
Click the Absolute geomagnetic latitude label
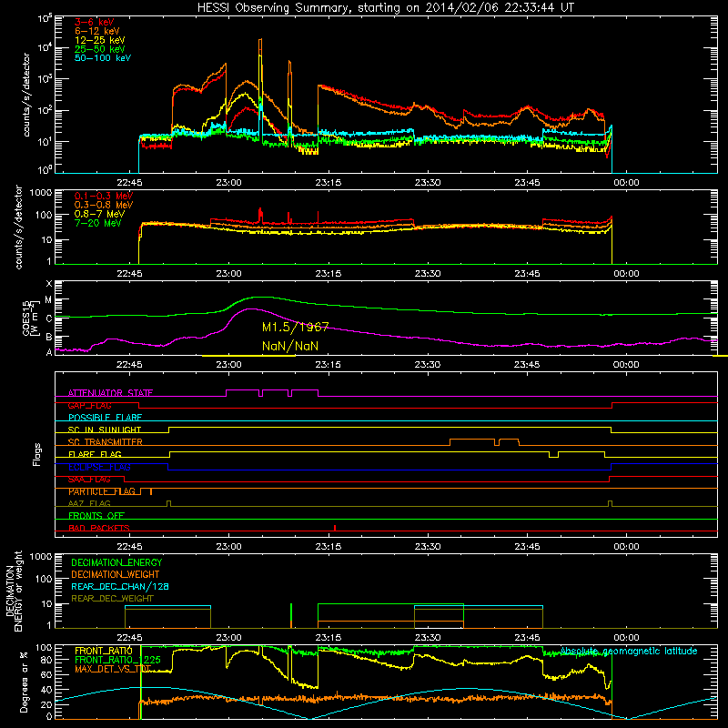click(629, 651)
